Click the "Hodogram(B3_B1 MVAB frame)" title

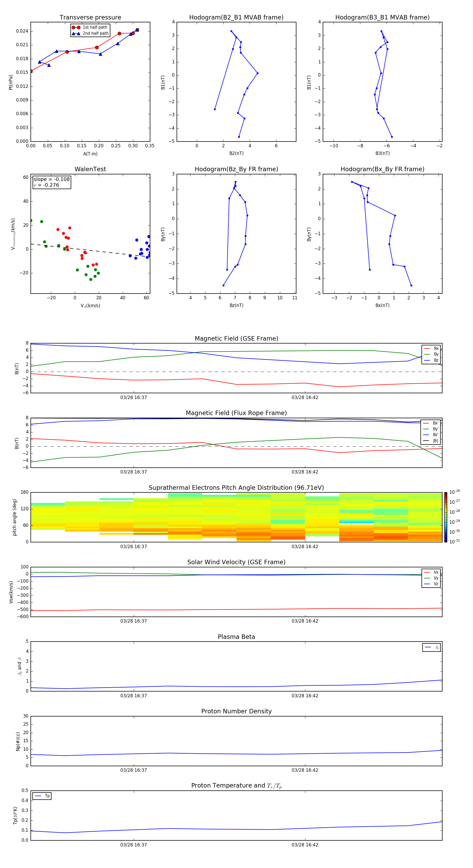click(x=382, y=18)
